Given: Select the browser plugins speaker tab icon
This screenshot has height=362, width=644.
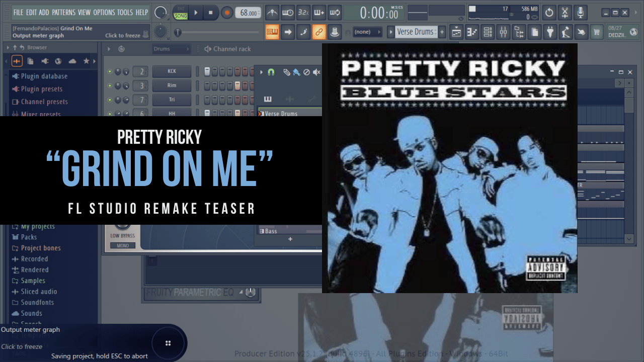Looking at the screenshot, I should pyautogui.click(x=45, y=61).
